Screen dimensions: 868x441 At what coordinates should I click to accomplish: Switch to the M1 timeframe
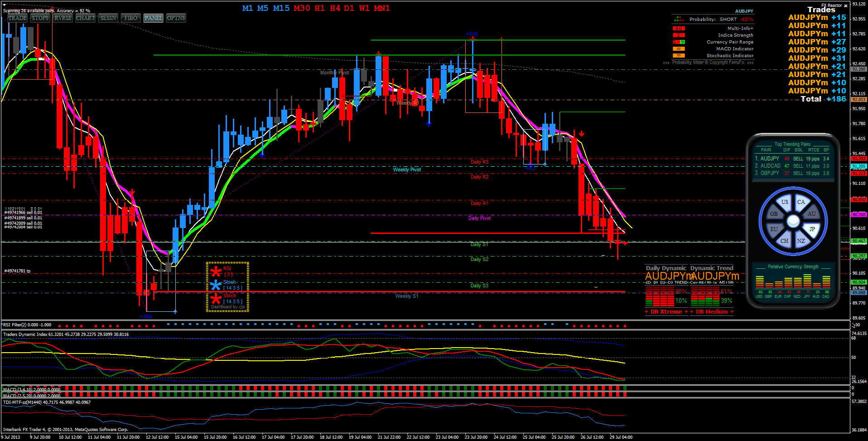[248, 8]
